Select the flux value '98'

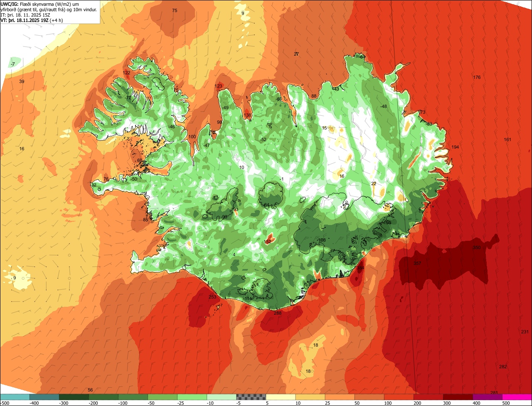click(x=219, y=122)
